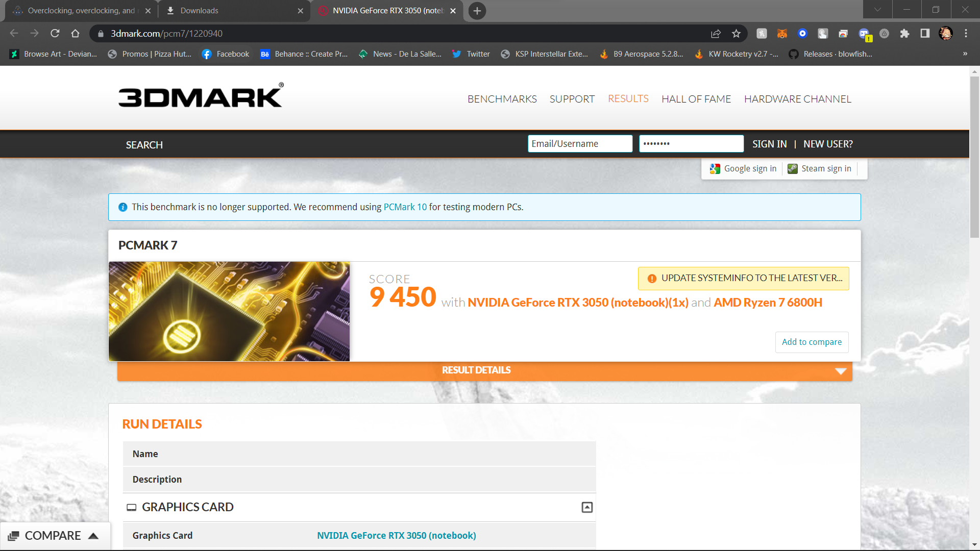980x551 pixels.
Task: Click New User link
Action: click(828, 144)
